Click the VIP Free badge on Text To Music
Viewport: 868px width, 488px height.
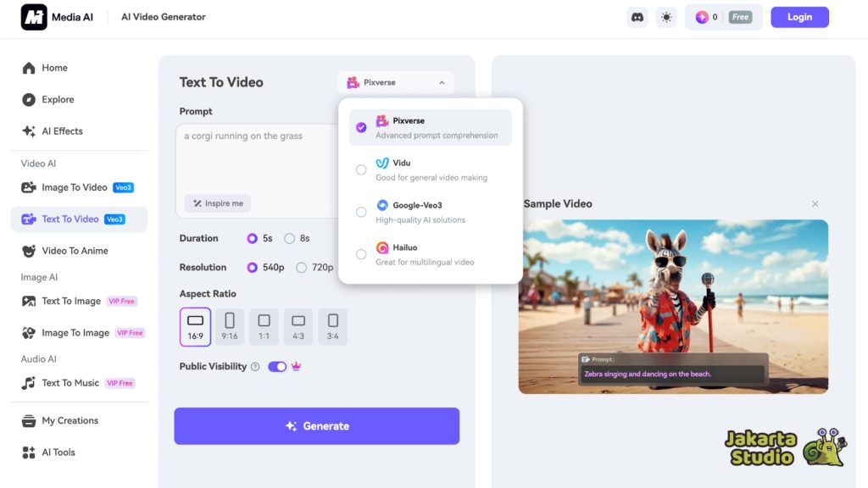pos(120,383)
